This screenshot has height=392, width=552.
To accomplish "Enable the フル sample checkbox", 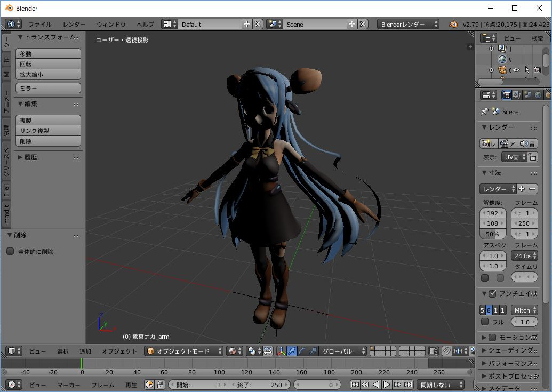I will 485,321.
